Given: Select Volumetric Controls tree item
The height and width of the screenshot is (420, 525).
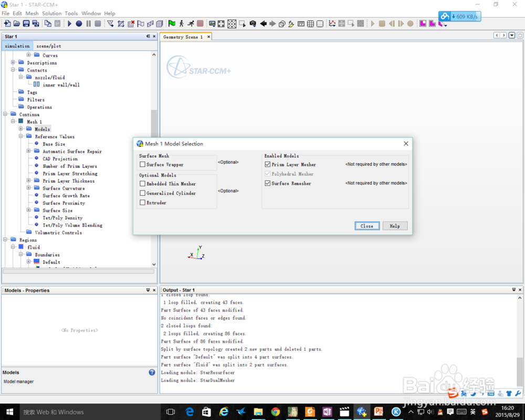Looking at the screenshot, I should (x=58, y=233).
